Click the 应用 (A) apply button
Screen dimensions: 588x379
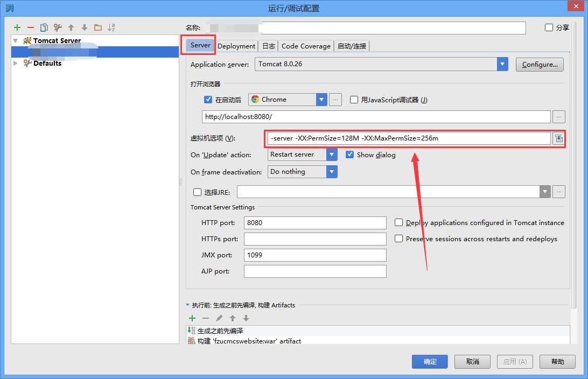pyautogui.click(x=515, y=361)
